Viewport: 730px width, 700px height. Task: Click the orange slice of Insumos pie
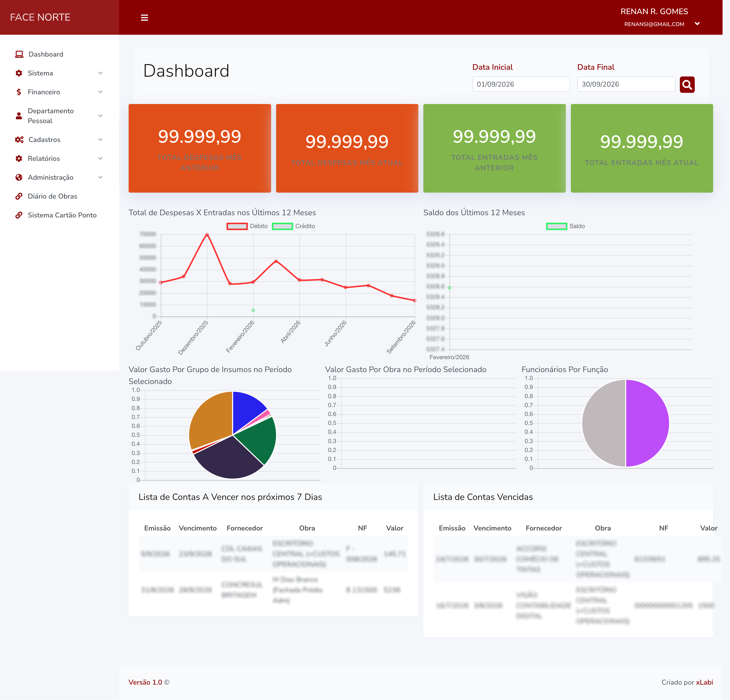212,419
